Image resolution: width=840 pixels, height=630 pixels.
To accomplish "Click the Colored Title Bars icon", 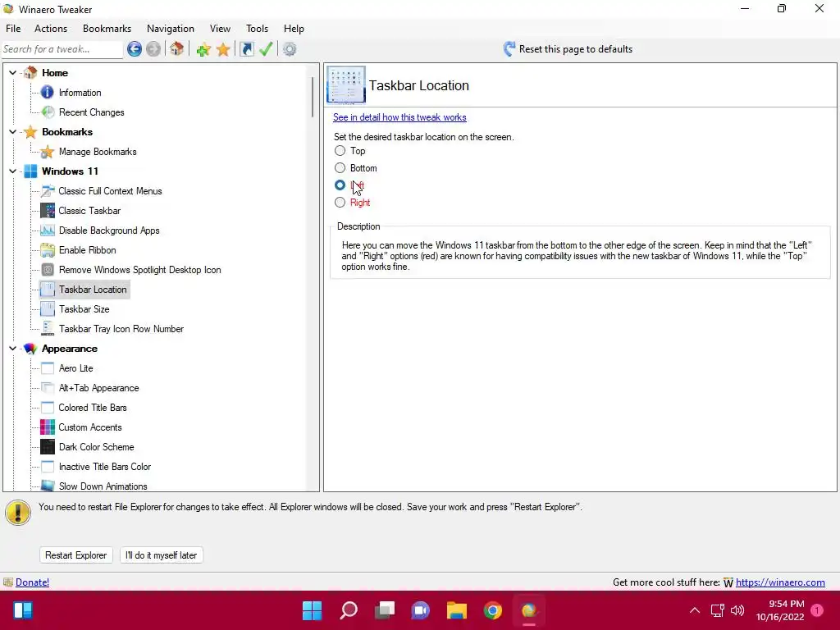I will click(x=47, y=408).
